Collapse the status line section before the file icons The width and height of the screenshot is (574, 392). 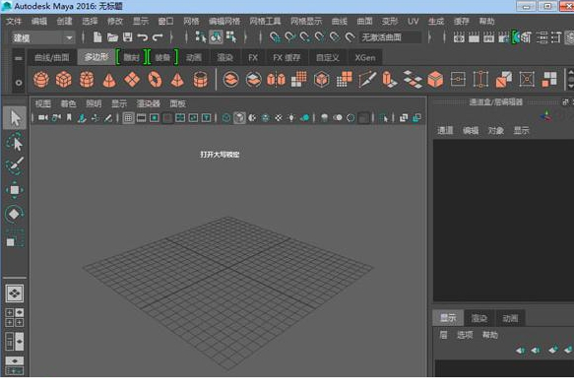(x=83, y=37)
